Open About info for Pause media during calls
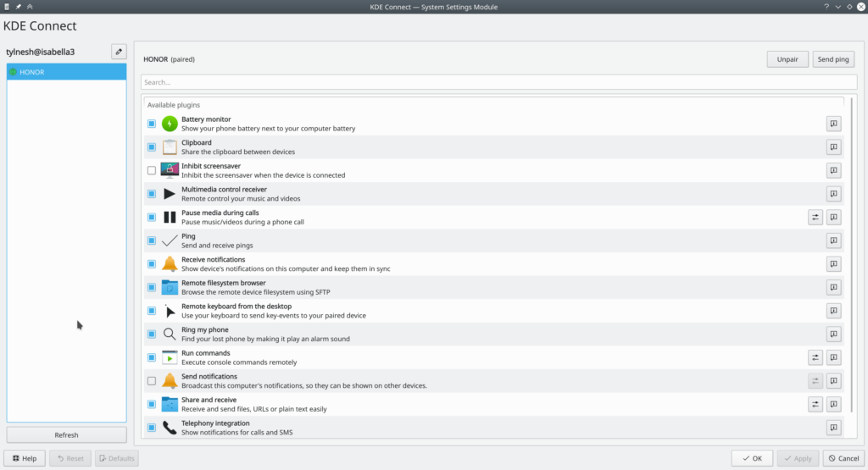The height and width of the screenshot is (470, 868). pos(833,218)
